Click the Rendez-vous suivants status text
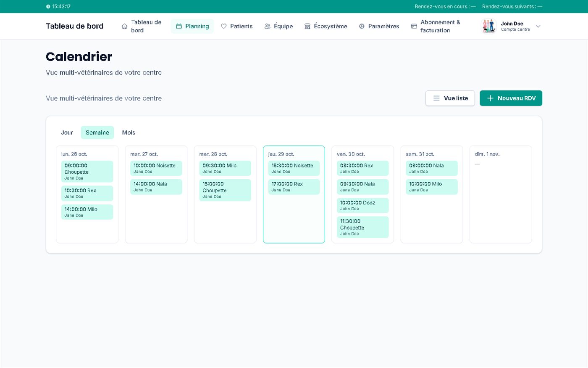588x368 pixels. pyautogui.click(x=512, y=7)
